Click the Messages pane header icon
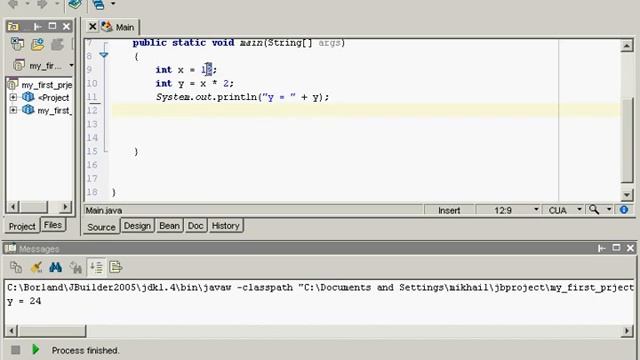This screenshot has width=640, height=360. (11, 248)
